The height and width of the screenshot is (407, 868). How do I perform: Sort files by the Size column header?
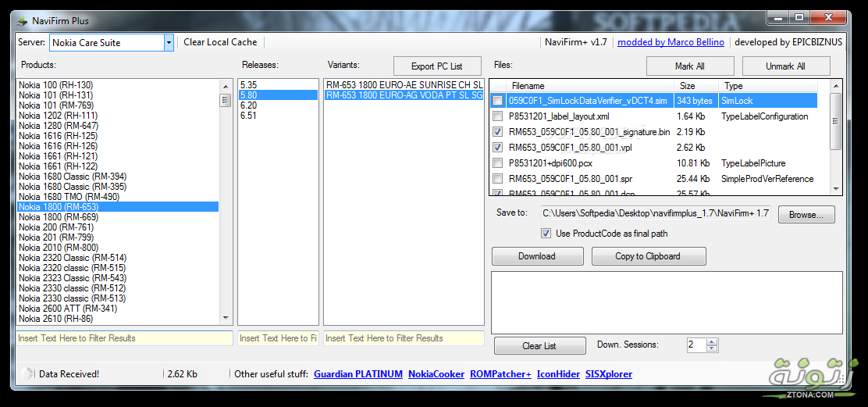(695, 86)
